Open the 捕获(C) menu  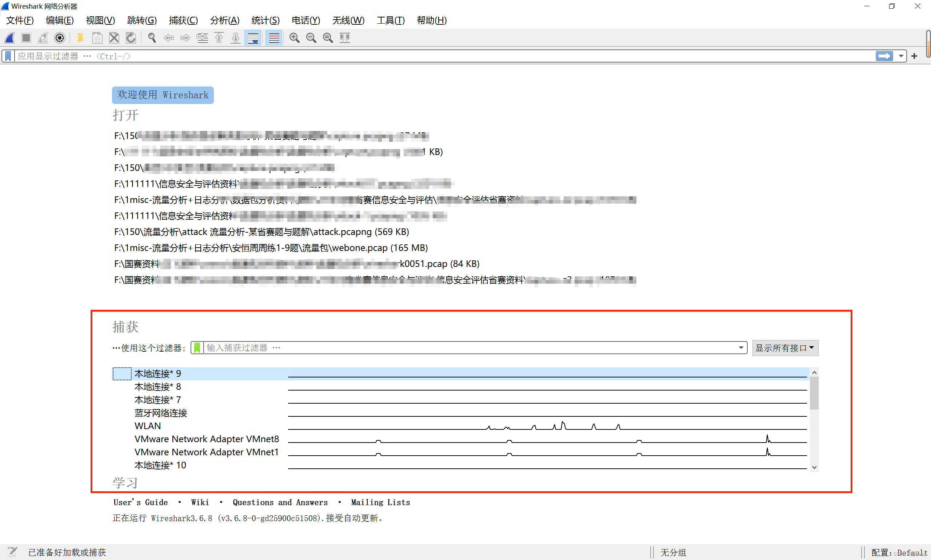click(x=183, y=20)
